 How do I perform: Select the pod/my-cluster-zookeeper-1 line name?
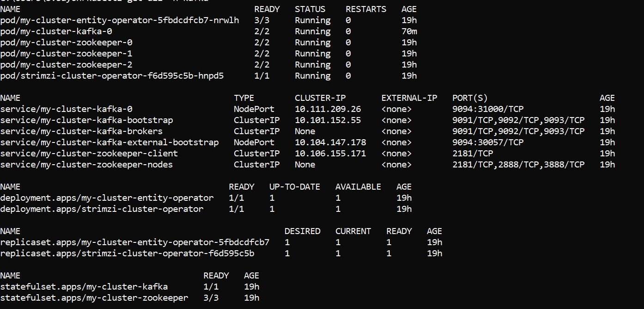[x=66, y=54]
